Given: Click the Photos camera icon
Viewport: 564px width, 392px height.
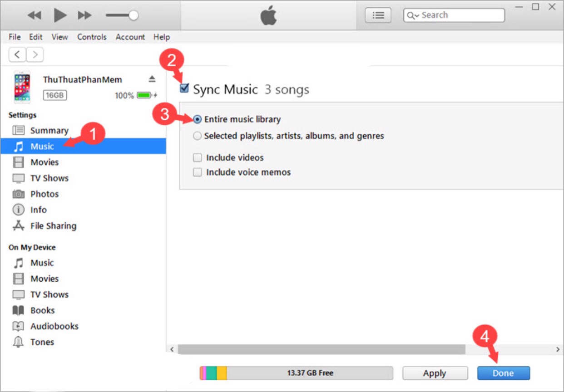Looking at the screenshot, I should click(x=18, y=194).
